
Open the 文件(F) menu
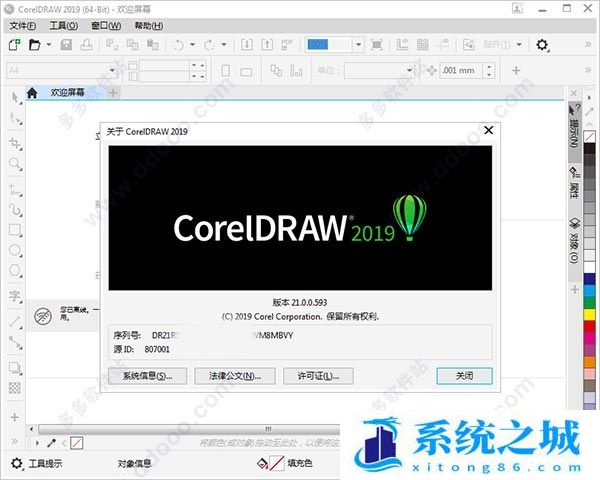pyautogui.click(x=23, y=26)
